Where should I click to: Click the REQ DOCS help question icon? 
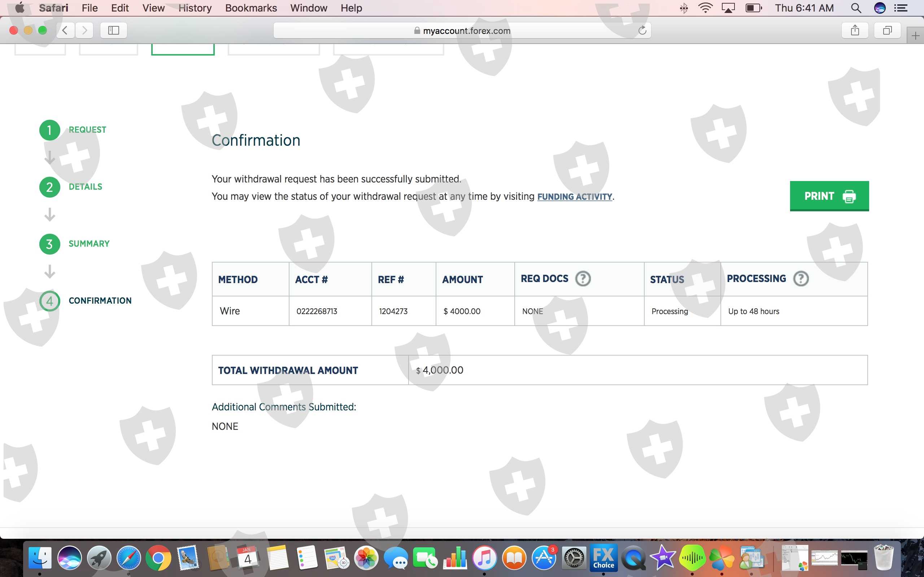click(x=583, y=278)
